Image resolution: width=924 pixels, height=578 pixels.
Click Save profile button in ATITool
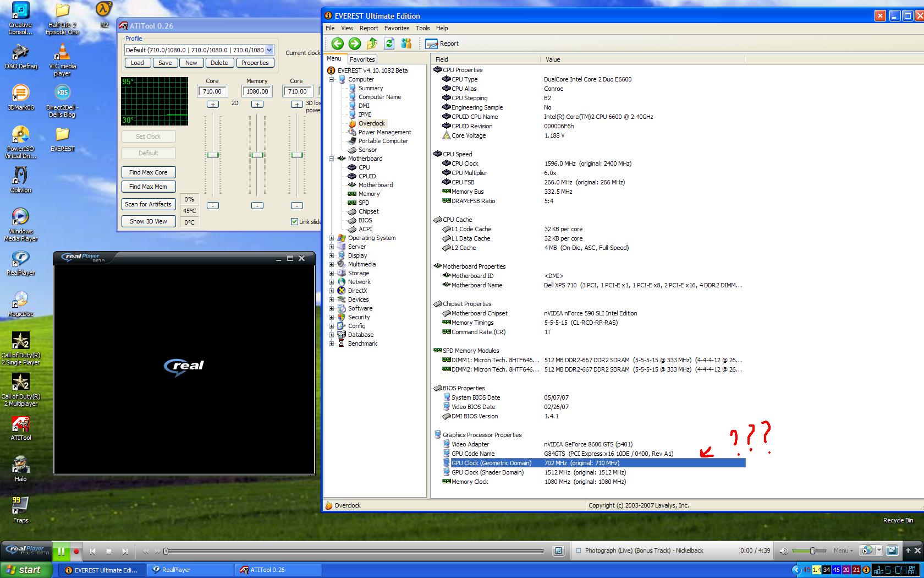tap(165, 63)
